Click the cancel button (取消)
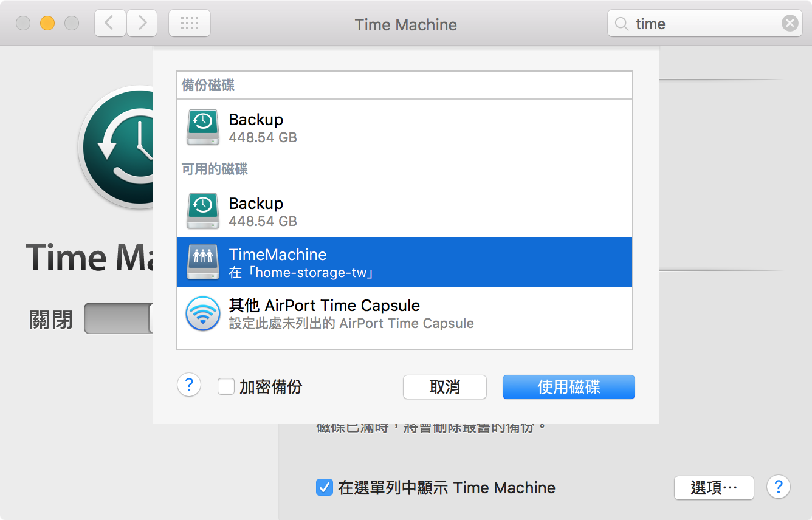 445,387
